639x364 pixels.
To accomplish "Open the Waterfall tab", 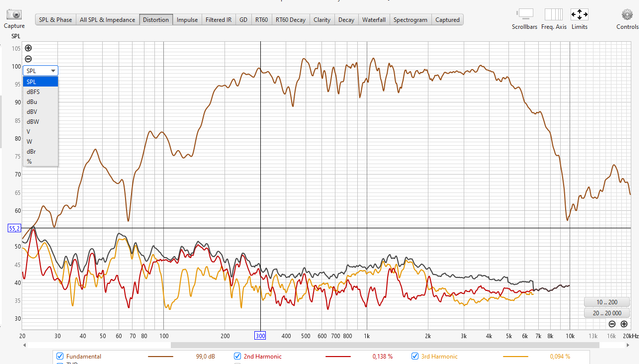I will click(x=374, y=20).
